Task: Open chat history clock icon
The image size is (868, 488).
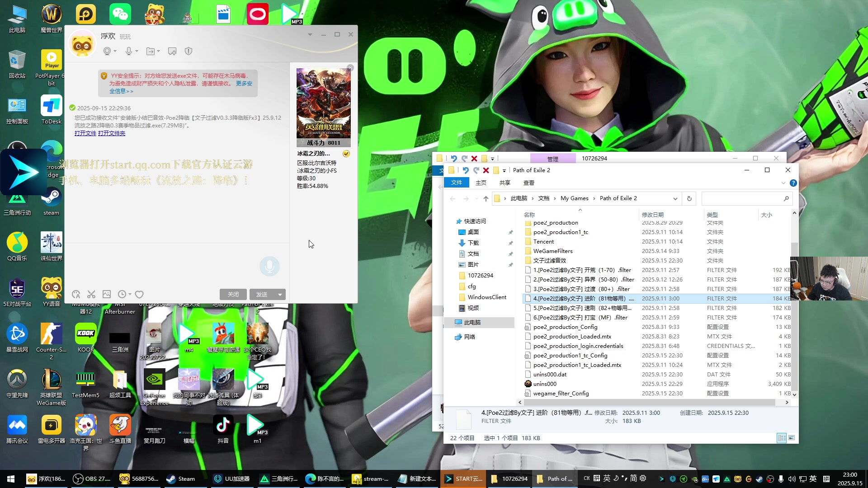Action: click(122, 295)
